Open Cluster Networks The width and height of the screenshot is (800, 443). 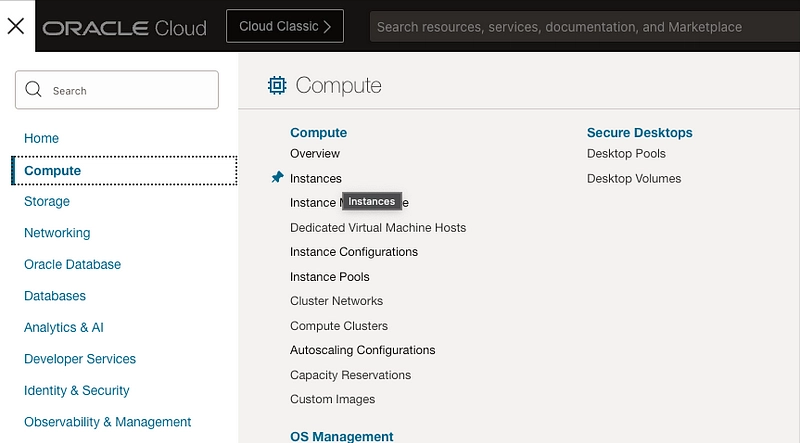pos(336,301)
